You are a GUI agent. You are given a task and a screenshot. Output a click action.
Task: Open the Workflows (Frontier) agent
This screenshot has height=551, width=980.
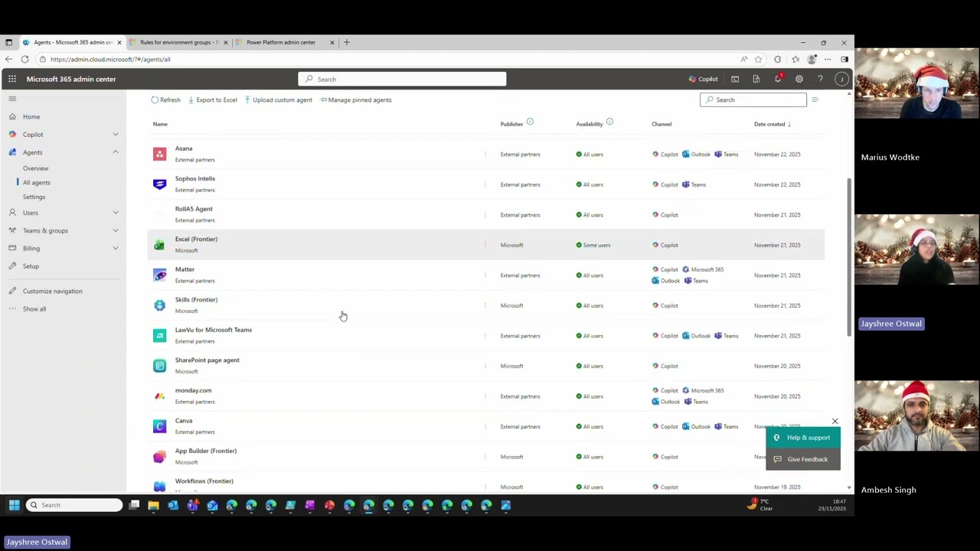[x=204, y=481]
